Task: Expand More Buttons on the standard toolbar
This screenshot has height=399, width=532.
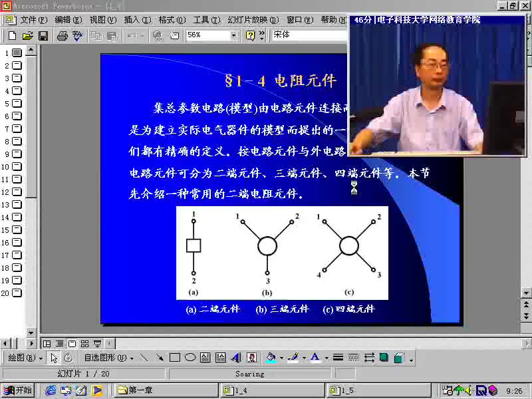Action: (x=261, y=35)
